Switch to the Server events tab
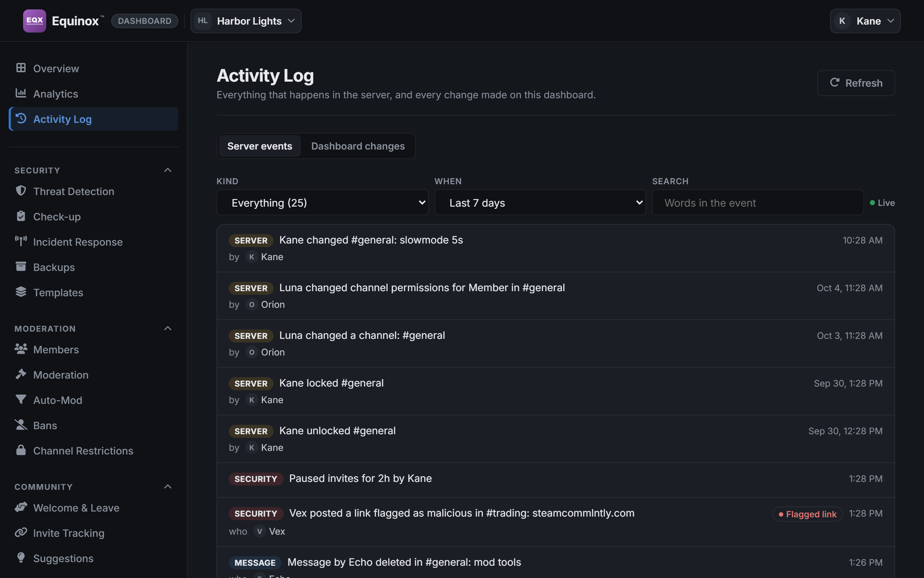This screenshot has height=578, width=924. click(x=260, y=146)
